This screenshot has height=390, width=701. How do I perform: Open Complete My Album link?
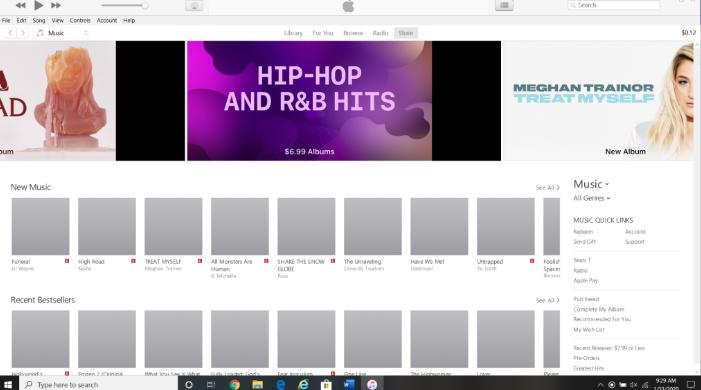point(599,309)
